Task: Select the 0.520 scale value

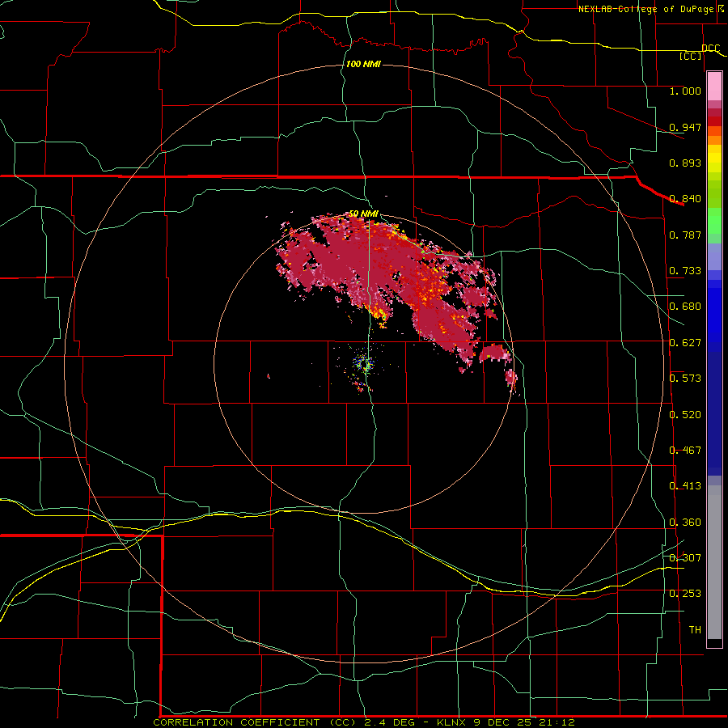Action: coord(685,415)
